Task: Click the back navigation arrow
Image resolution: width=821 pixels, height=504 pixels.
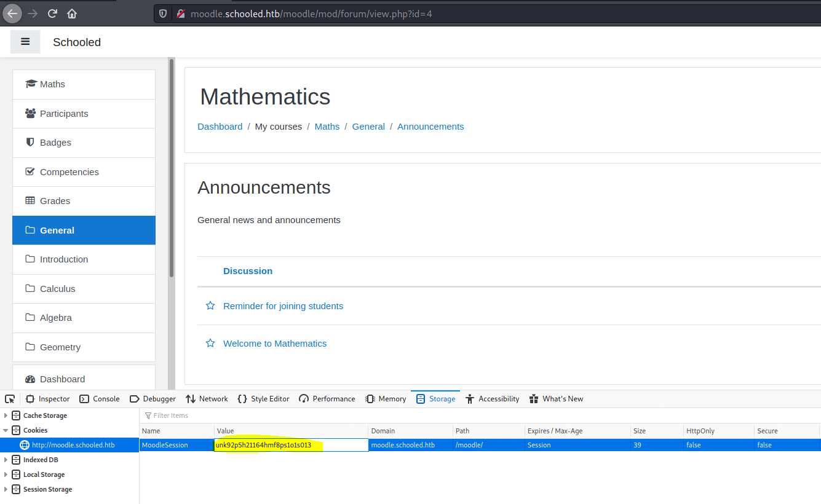Action: 12,13
